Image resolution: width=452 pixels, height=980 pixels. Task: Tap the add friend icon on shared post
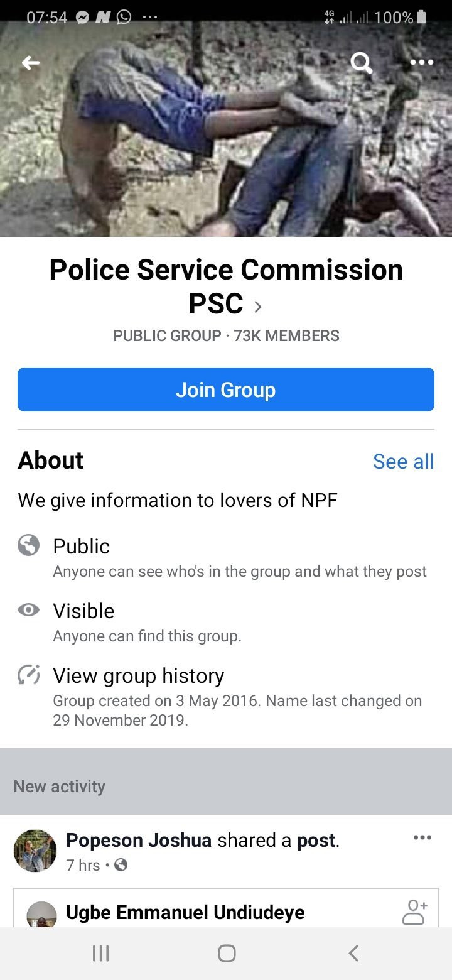(414, 912)
